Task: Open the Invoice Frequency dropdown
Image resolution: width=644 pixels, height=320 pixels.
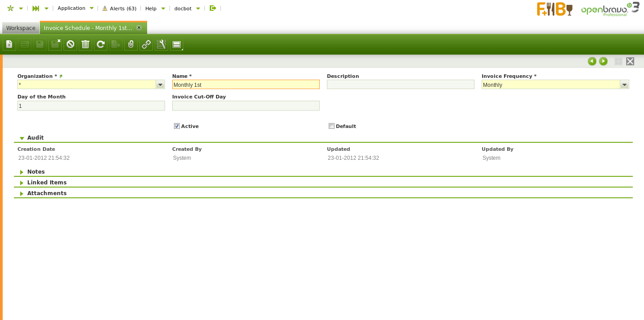Action: point(624,85)
